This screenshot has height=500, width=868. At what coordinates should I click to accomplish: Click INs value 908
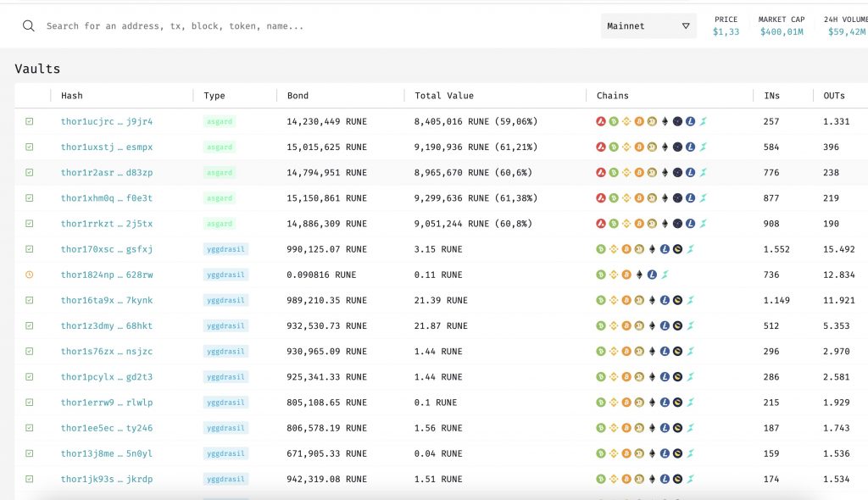point(771,224)
